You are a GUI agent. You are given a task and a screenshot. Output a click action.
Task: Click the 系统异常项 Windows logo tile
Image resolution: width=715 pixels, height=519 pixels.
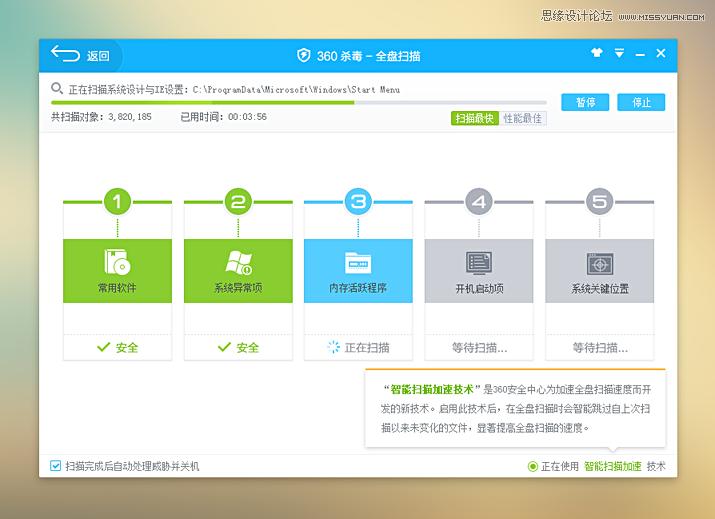coord(238,263)
